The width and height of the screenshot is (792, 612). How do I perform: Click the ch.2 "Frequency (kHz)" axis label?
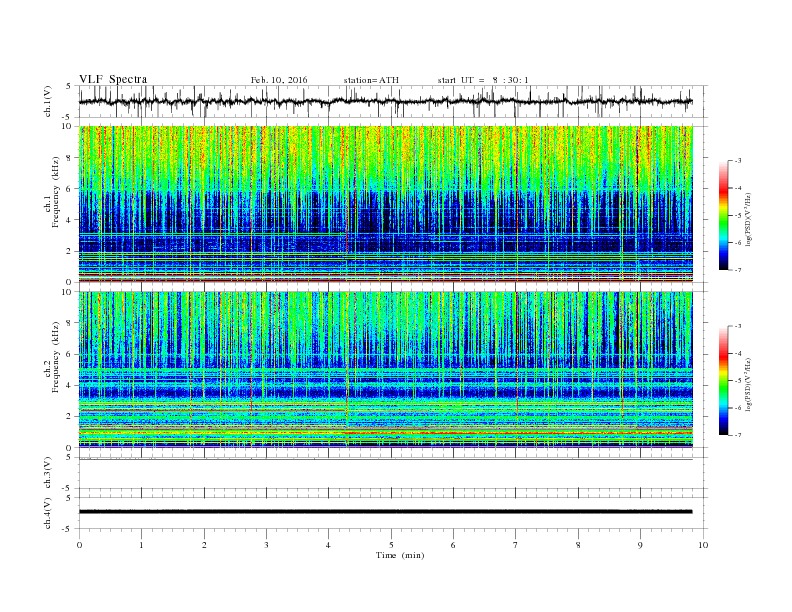coord(56,356)
